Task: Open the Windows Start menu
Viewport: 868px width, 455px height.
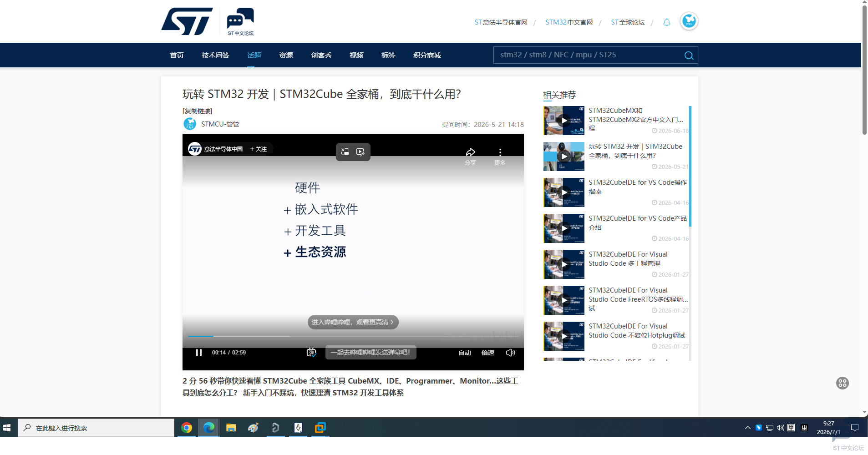Action: tap(7, 428)
